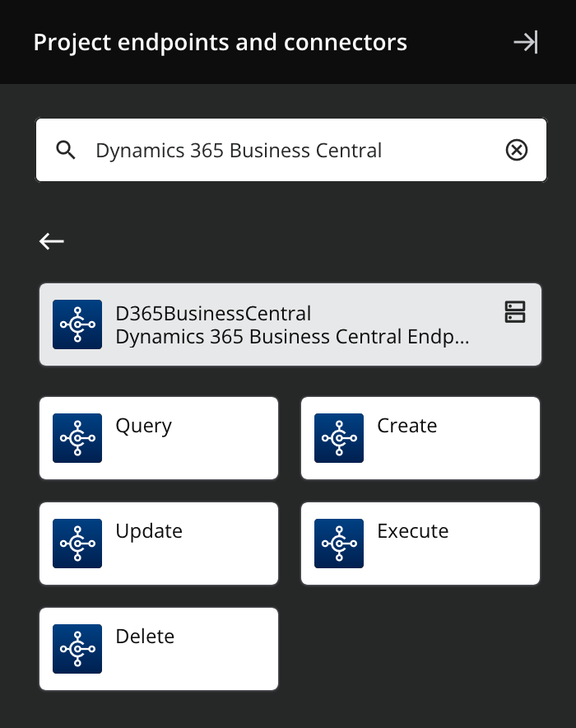Open the D365BusinessCentral endpoint card
576x728 pixels.
point(290,324)
